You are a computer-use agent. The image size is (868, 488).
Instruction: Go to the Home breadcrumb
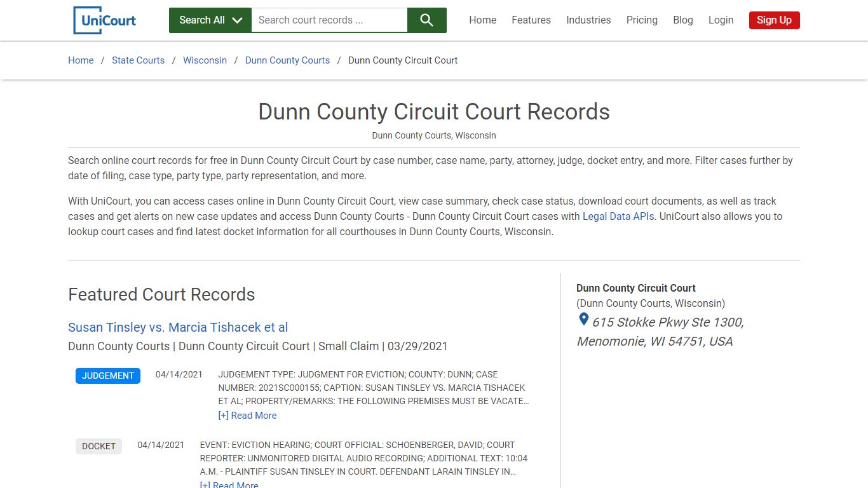[81, 60]
